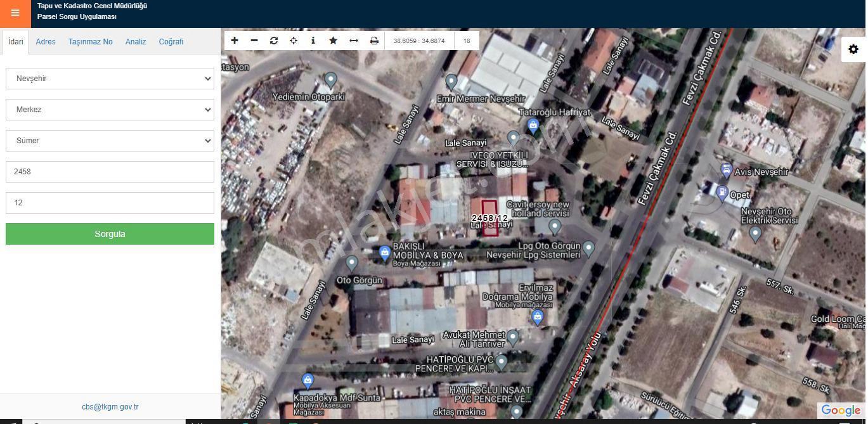
Task: Open the Taşınmaz No tab
Action: [91, 42]
